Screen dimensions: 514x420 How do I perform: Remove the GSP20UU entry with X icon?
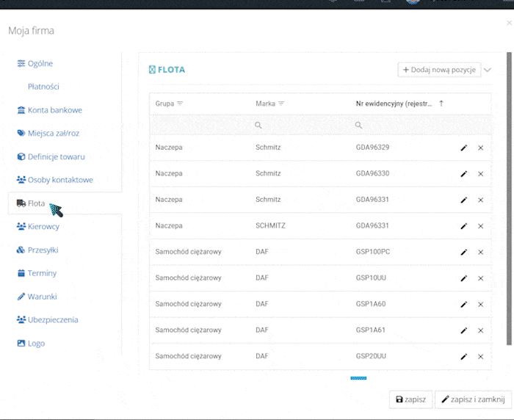[x=480, y=356]
